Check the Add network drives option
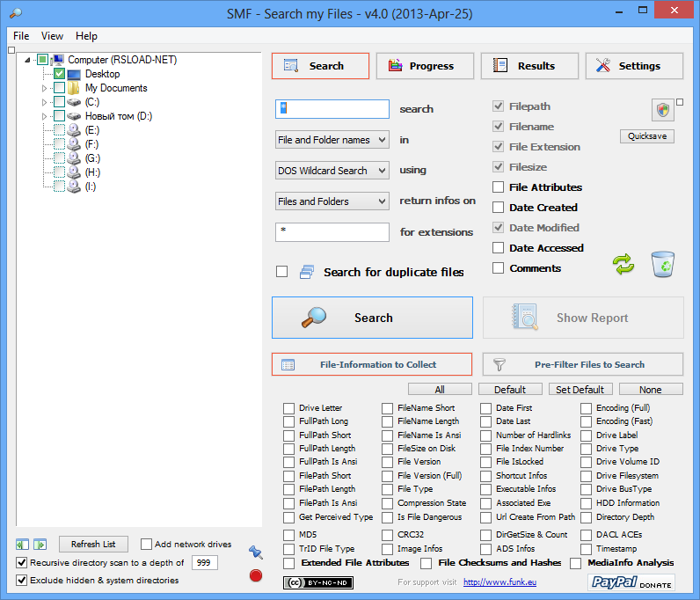 click(x=147, y=545)
